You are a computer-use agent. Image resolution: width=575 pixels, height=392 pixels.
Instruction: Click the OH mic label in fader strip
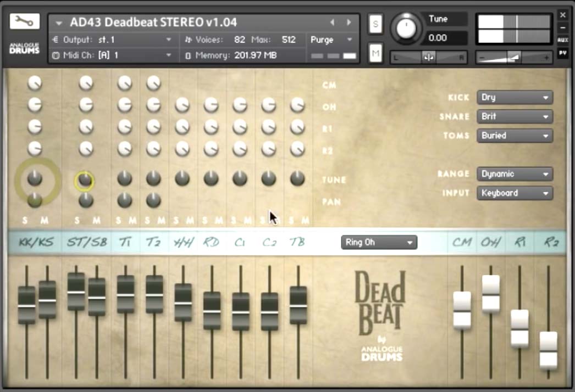pos(491,242)
